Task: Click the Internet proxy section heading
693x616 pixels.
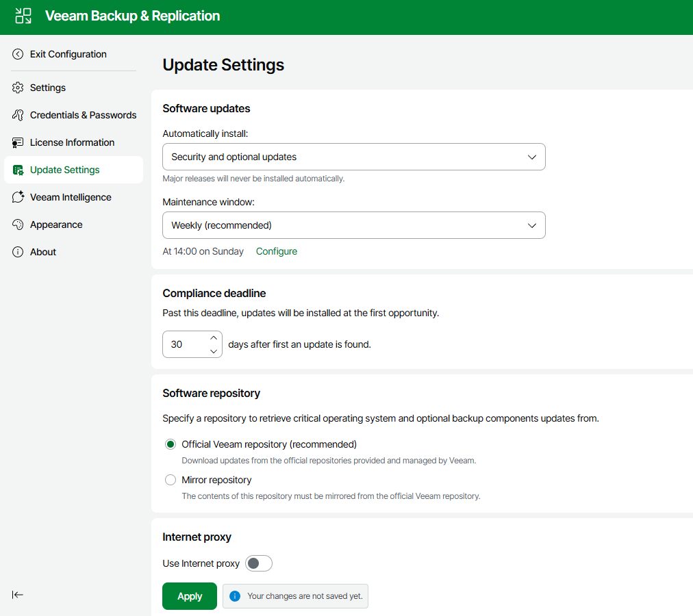Action: pos(197,537)
